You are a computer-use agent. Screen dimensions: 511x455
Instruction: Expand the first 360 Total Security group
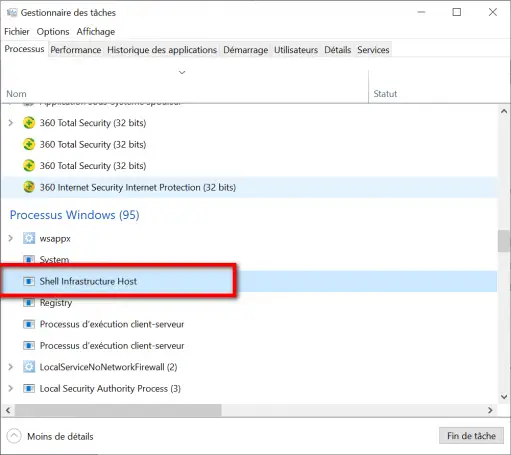tap(11, 123)
